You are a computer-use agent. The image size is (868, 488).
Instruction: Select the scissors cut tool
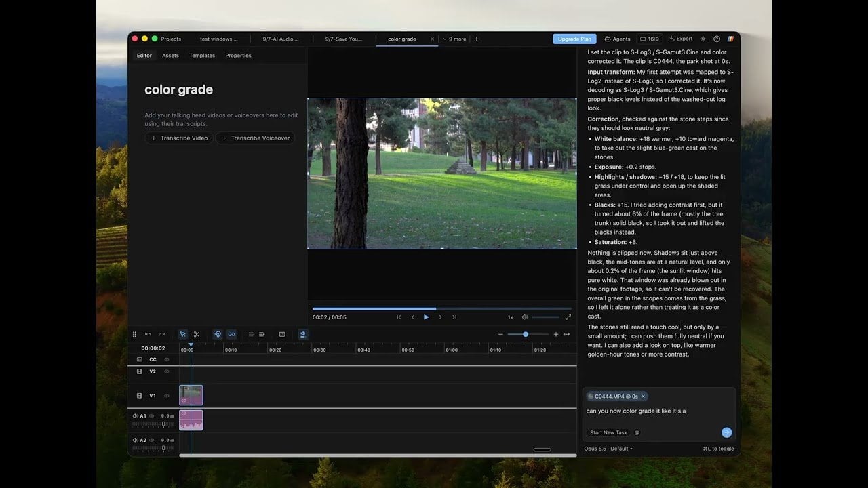[197, 334]
